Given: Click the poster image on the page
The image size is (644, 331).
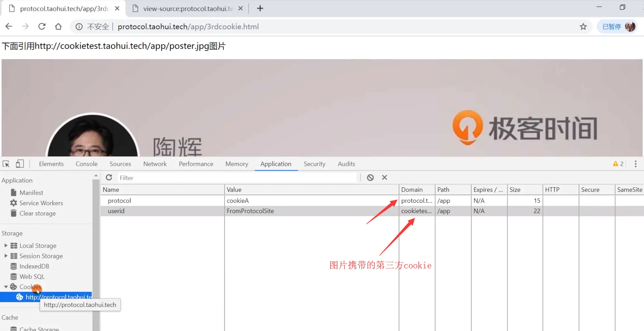Looking at the screenshot, I should 322,108.
